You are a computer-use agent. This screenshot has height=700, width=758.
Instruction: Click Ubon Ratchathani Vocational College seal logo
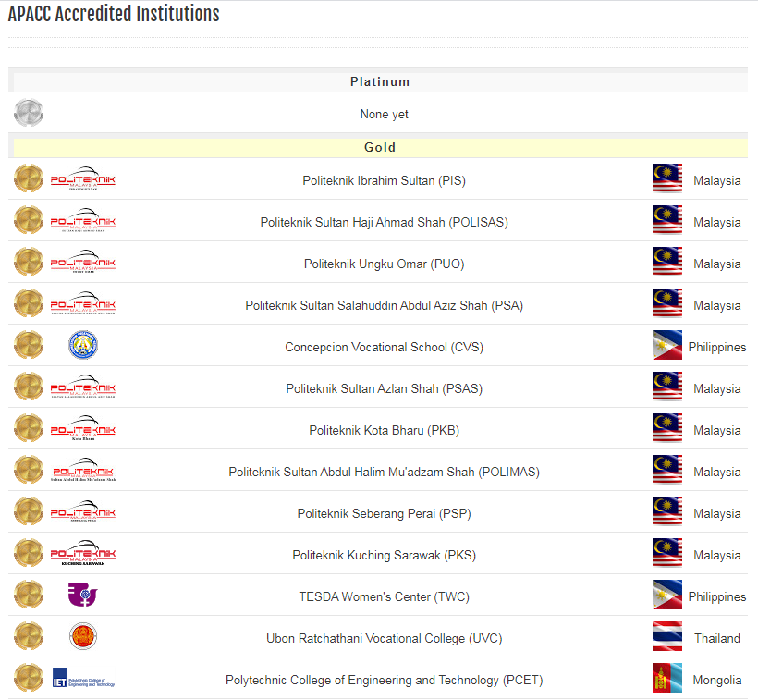click(x=83, y=637)
